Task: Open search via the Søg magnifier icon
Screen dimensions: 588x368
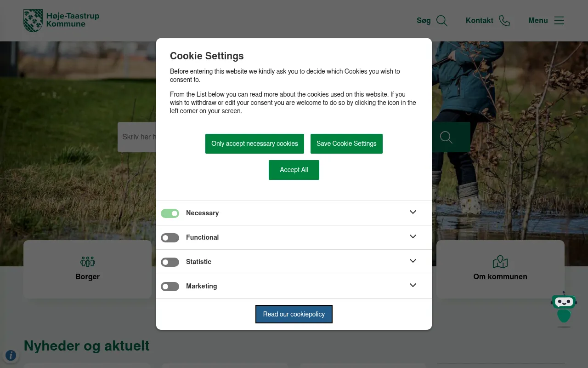Action: pyautogui.click(x=442, y=21)
